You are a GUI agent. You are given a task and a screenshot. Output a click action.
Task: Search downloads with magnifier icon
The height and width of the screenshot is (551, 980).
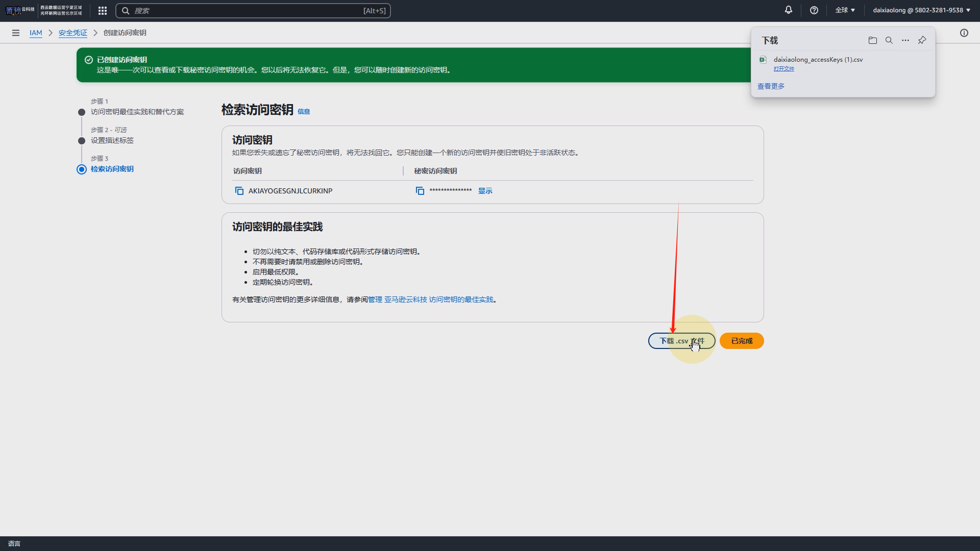(889, 40)
